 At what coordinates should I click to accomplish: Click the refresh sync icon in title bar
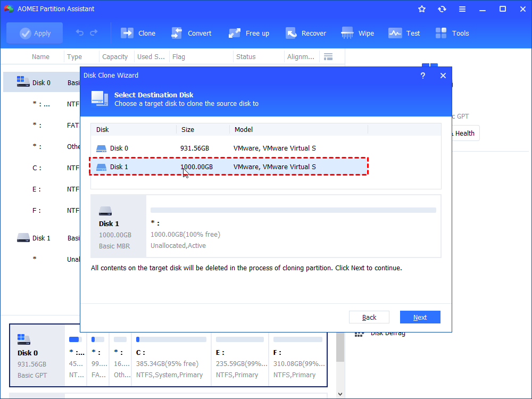pos(442,9)
